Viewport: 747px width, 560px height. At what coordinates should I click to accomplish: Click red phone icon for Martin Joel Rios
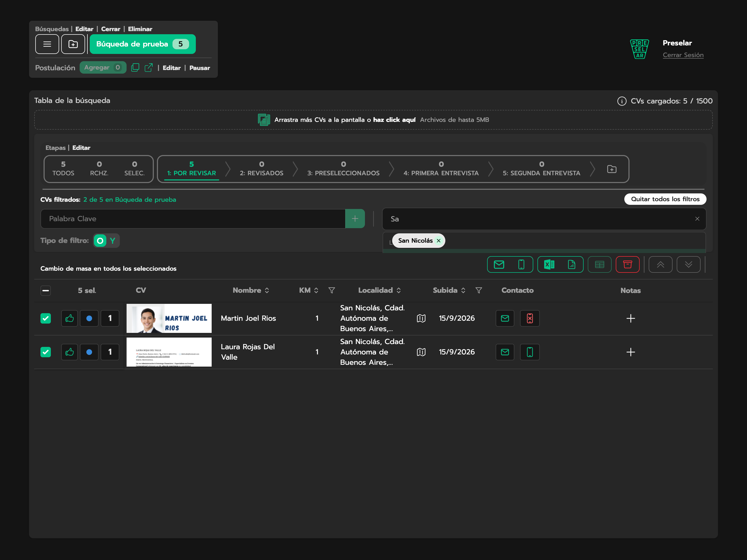(x=530, y=318)
